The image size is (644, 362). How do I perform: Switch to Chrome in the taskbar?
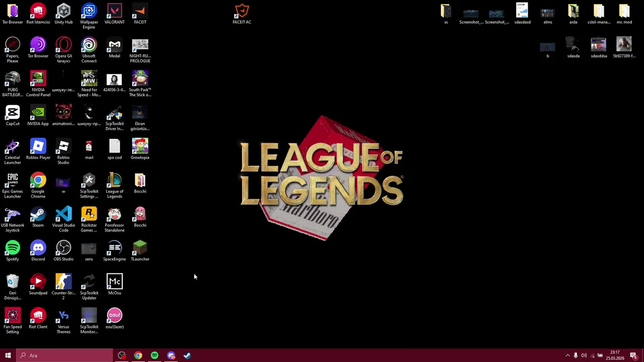tap(138, 355)
